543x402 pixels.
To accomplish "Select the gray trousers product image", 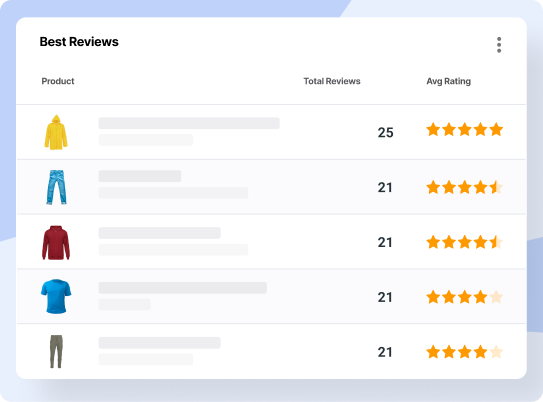I will [x=56, y=351].
